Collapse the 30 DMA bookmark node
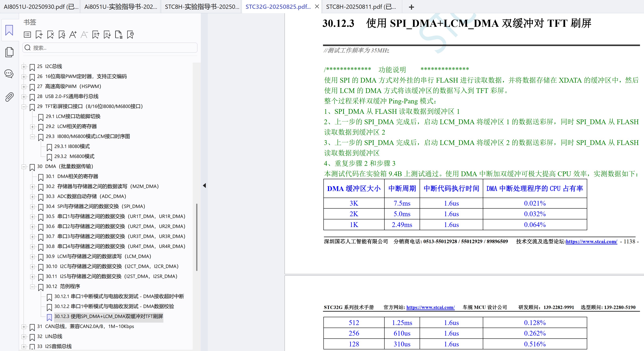Screen dimensions: 644x351 click(x=24, y=167)
